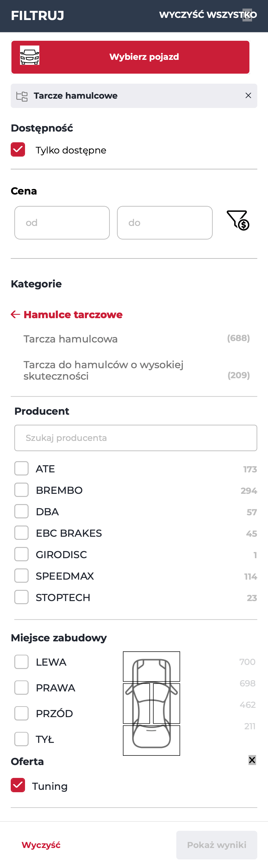
Task: Remove the Tarcze hamulcowe filter with X
Action: point(248,96)
